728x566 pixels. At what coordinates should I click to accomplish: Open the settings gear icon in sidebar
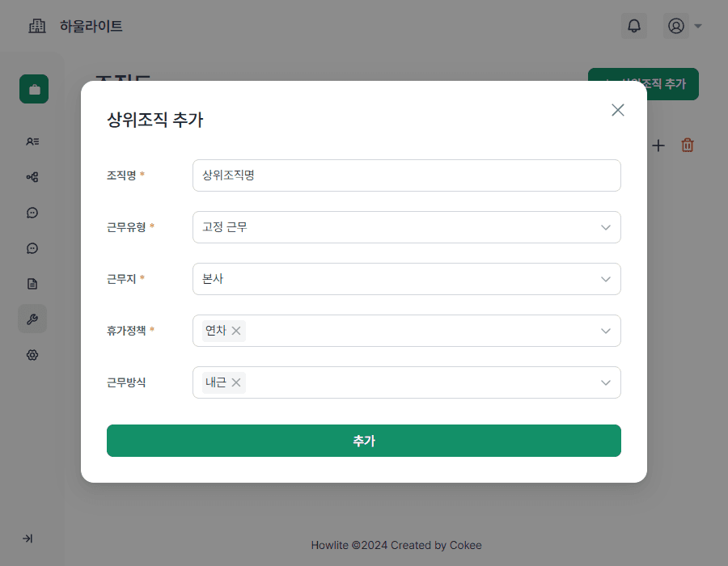point(32,354)
